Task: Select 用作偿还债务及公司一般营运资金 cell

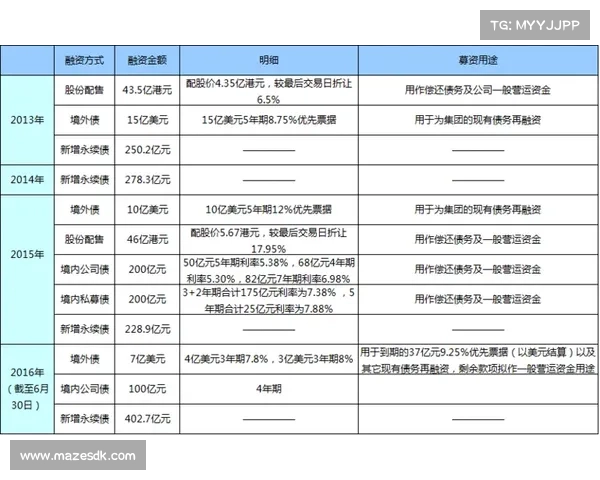Action: click(x=478, y=90)
